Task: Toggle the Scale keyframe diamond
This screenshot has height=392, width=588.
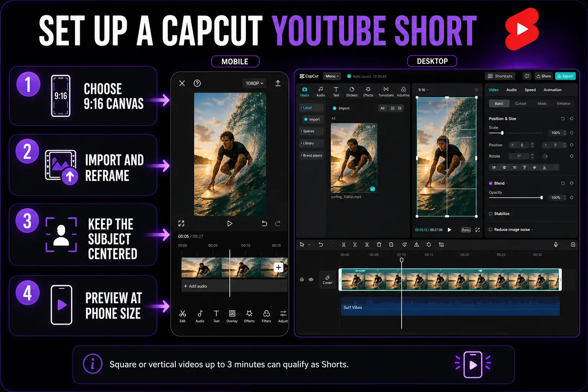Action: (x=572, y=133)
